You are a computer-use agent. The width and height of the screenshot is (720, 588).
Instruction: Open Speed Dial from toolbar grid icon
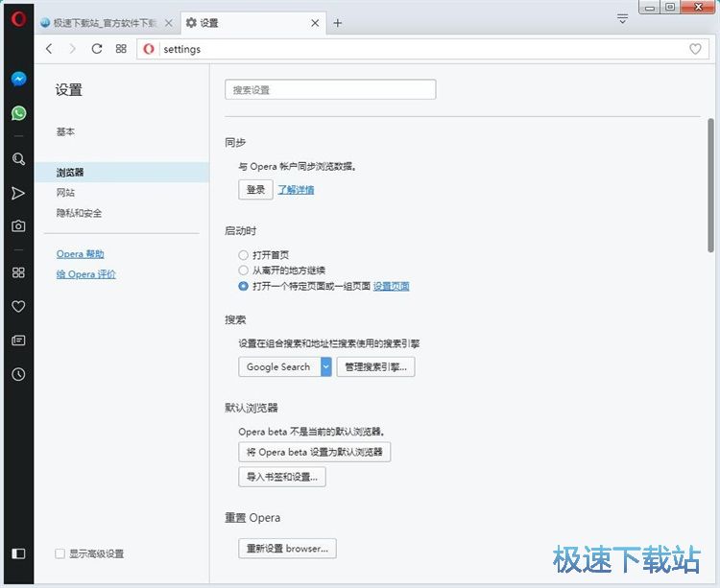click(121, 49)
